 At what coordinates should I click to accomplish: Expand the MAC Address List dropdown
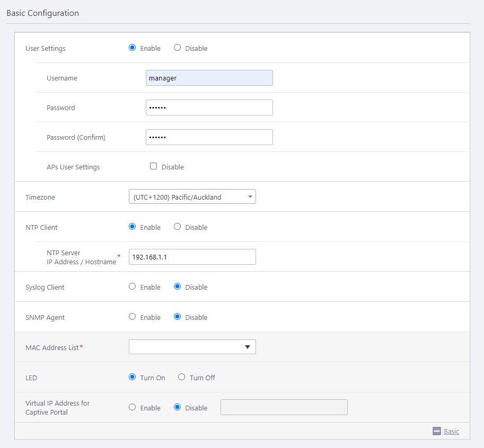[x=192, y=347]
